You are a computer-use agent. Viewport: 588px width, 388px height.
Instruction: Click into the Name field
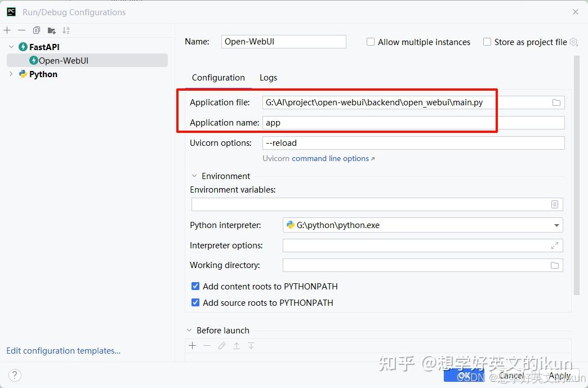283,42
